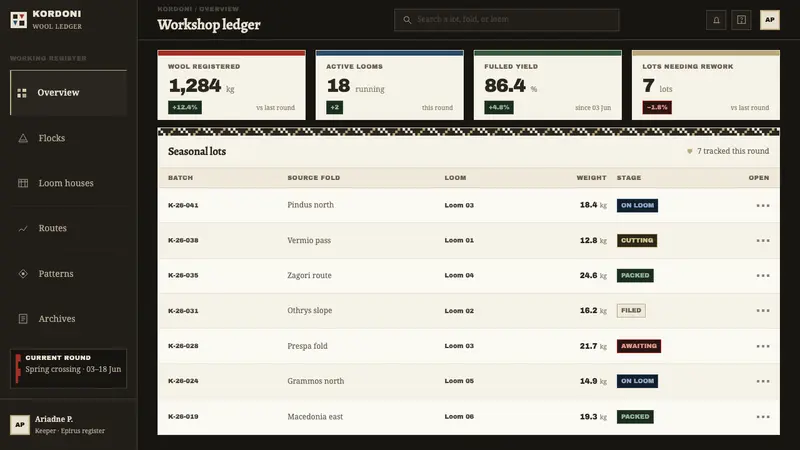Click the CUTTING stage badge
Viewport: 800px width, 450px height.
[637, 240]
